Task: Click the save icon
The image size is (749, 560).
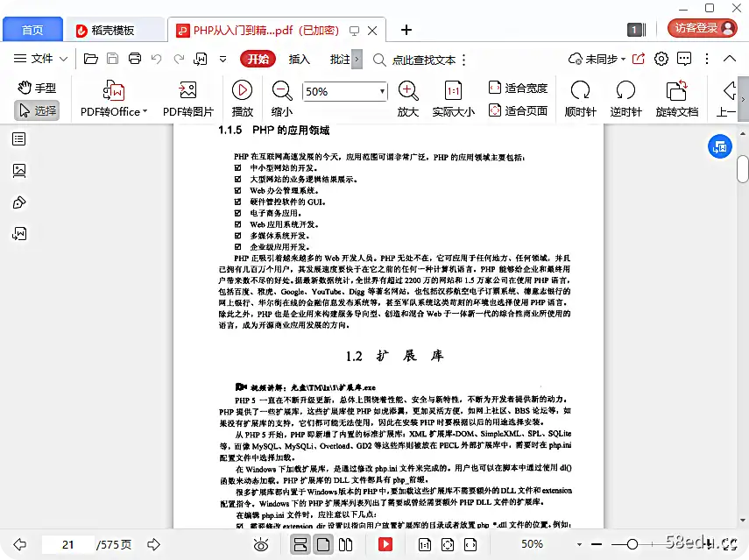Action: pos(113,59)
